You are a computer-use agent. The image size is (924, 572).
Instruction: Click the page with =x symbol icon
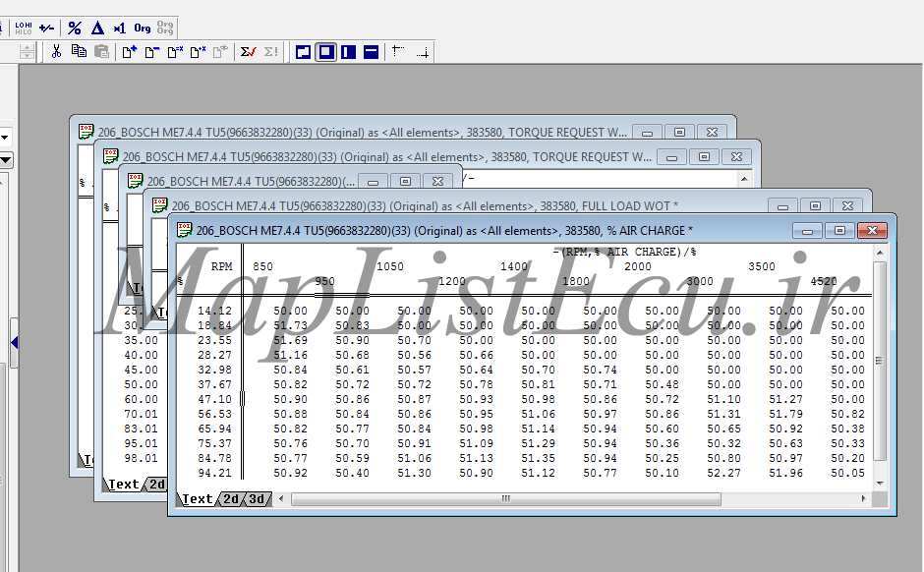[175, 52]
